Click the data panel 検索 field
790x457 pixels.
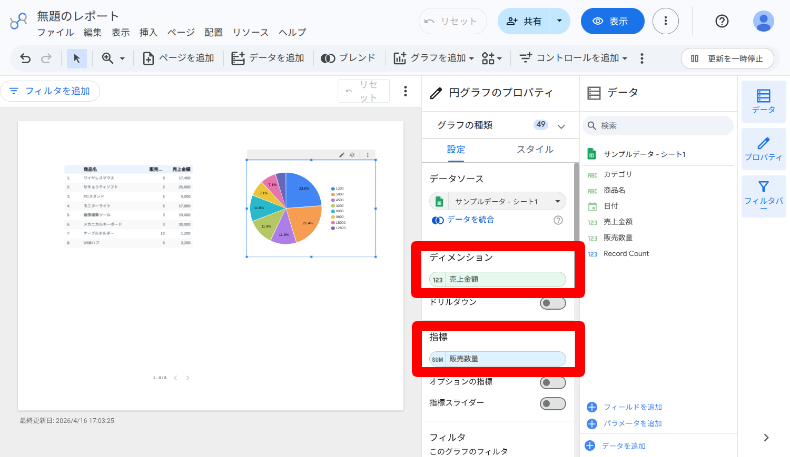point(657,125)
